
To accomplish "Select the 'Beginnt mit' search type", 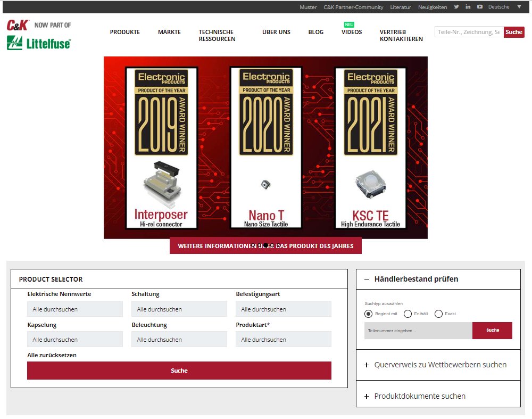I will 369,314.
